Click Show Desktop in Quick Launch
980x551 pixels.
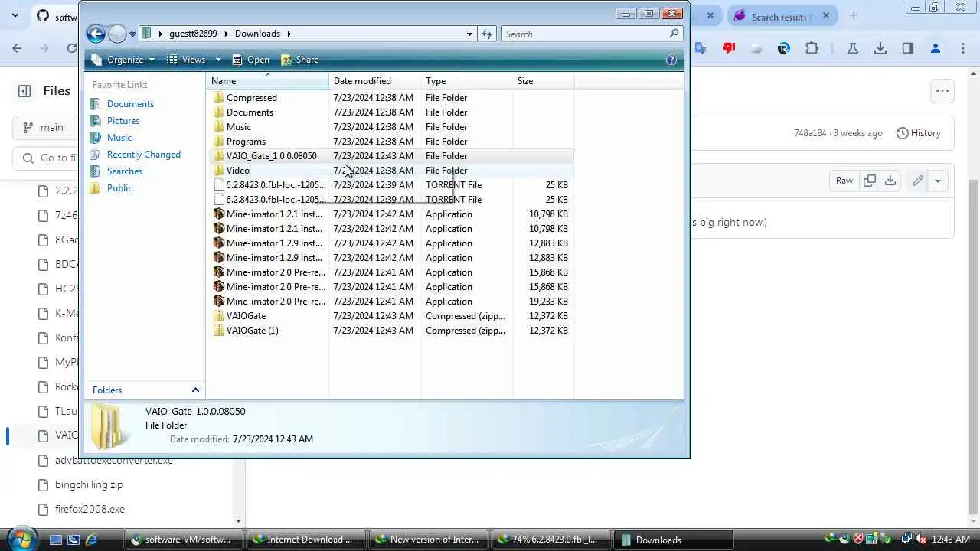56,540
